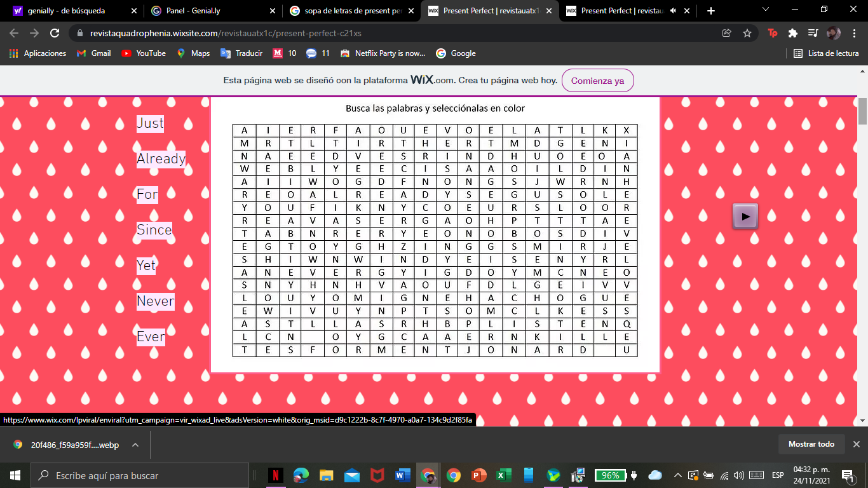Switch to the sopa de letras tab

tap(347, 11)
